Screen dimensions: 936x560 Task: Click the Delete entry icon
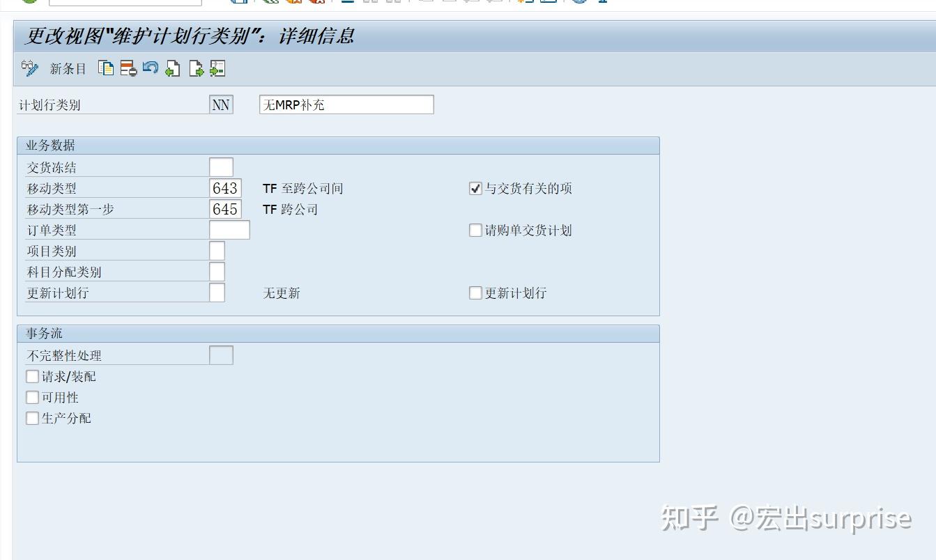(126, 68)
